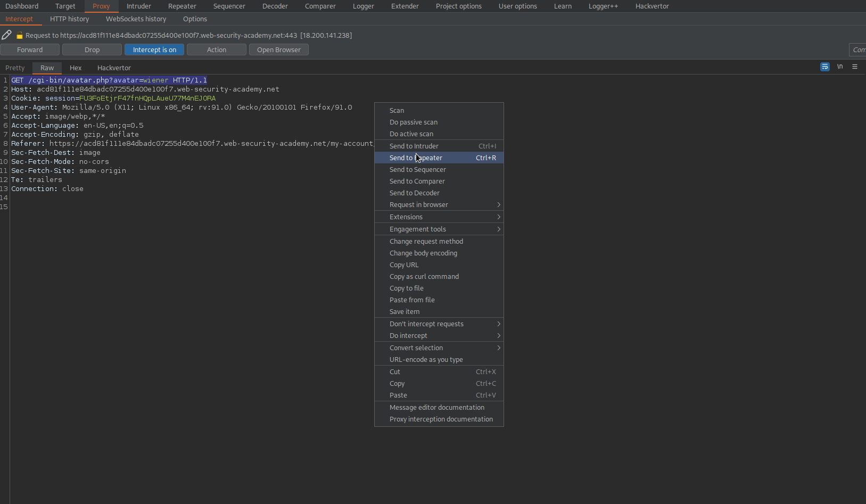Open the Intruder tab
The image size is (866, 504).
tap(139, 6)
